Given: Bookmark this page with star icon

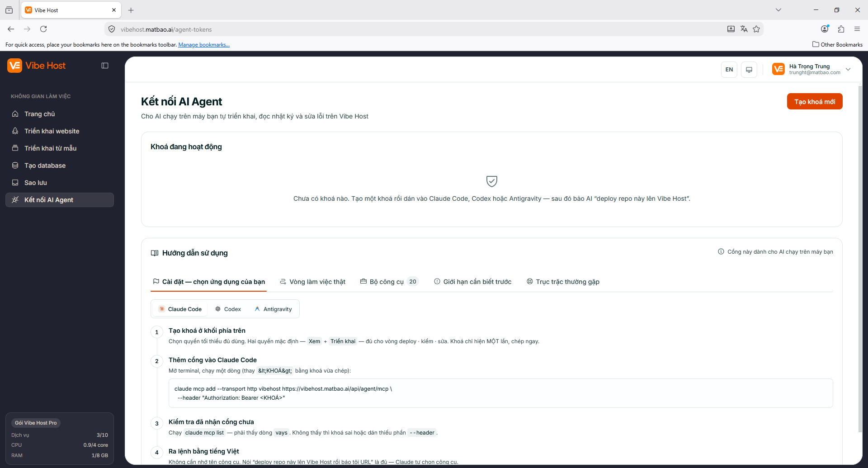Looking at the screenshot, I should click(x=756, y=29).
